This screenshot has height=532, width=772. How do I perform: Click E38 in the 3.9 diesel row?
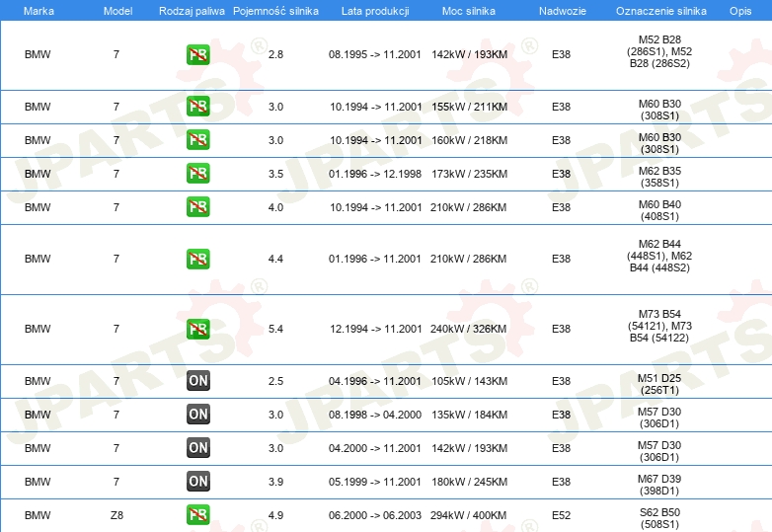[x=562, y=482]
